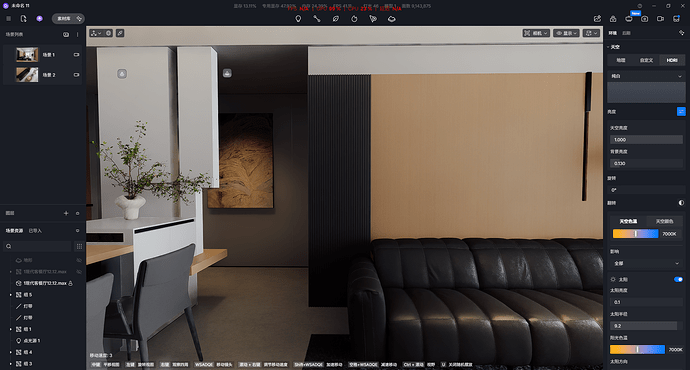Switch to the 后期 tab in right panel

[x=626, y=33]
